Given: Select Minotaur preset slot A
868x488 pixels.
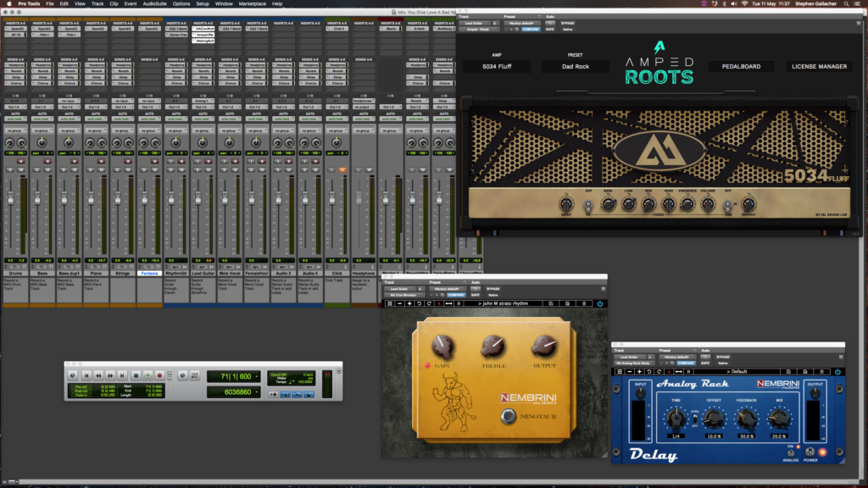Looking at the screenshot, I should (x=439, y=304).
